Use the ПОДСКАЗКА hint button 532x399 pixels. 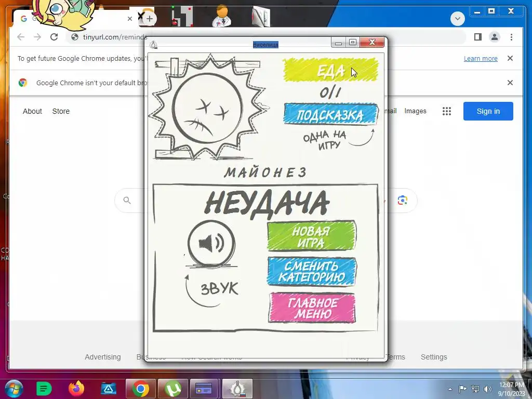tap(330, 115)
